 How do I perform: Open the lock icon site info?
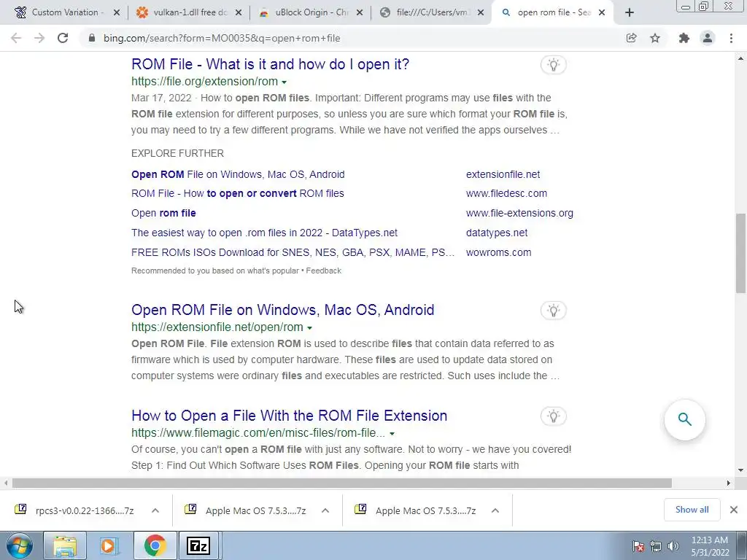[x=92, y=38]
